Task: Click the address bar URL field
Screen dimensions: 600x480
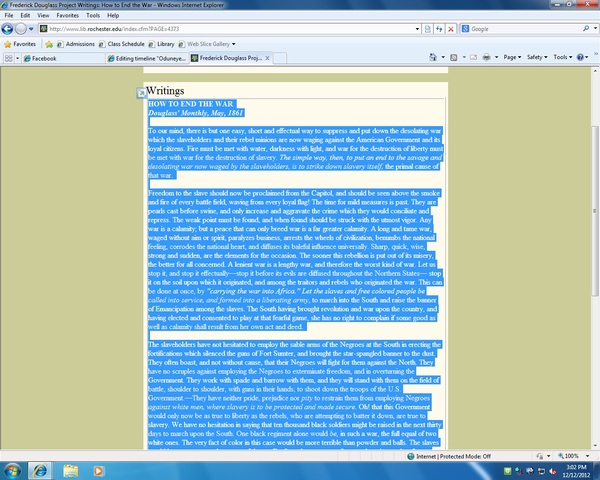Action: pos(227,29)
